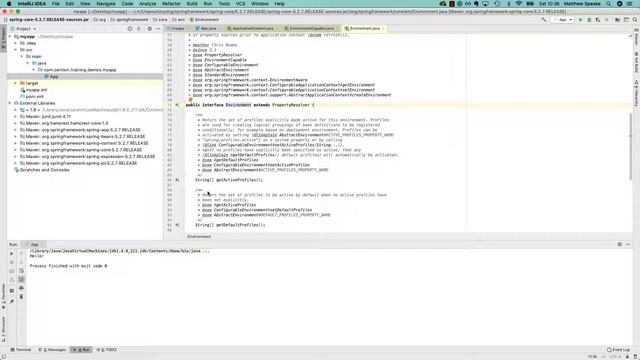640x360 pixels.
Task: Collapse the main folder node
Action: pos(22,56)
